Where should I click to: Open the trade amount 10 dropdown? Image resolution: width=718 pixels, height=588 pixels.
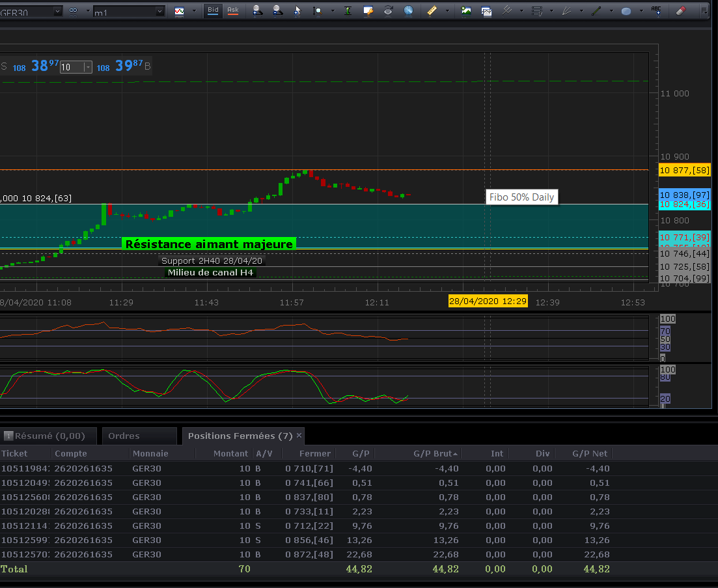[x=88, y=67]
